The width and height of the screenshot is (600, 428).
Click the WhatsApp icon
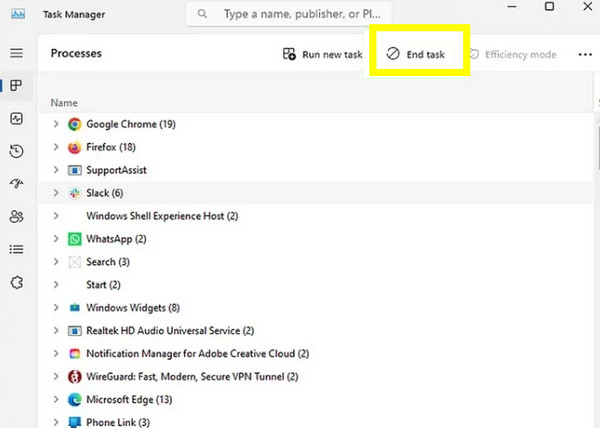point(75,239)
